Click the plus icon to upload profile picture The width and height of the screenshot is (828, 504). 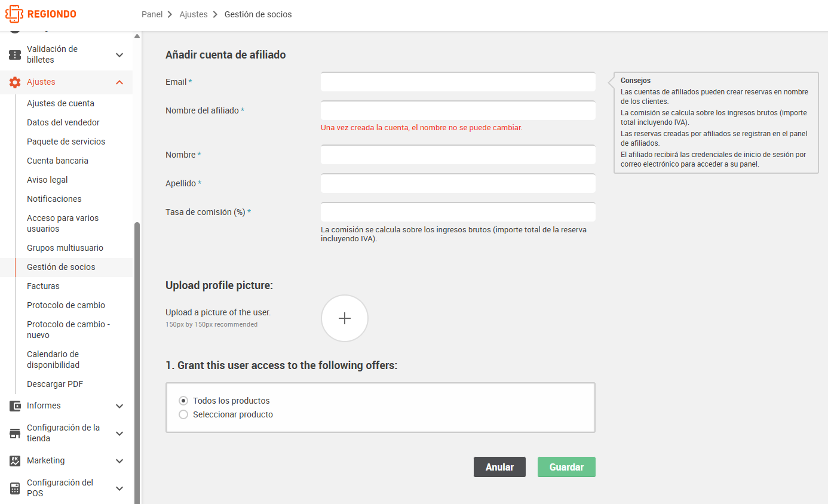click(x=345, y=318)
